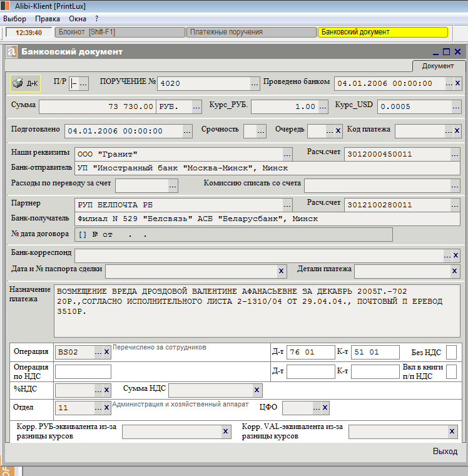Open Код платежа ellipsis selector
468x476 pixels.
[x=449, y=132]
